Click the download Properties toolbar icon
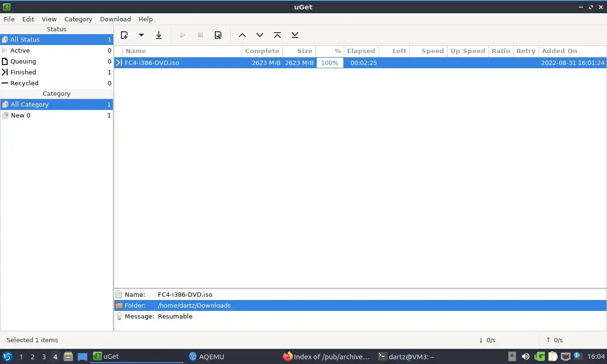 pos(218,35)
